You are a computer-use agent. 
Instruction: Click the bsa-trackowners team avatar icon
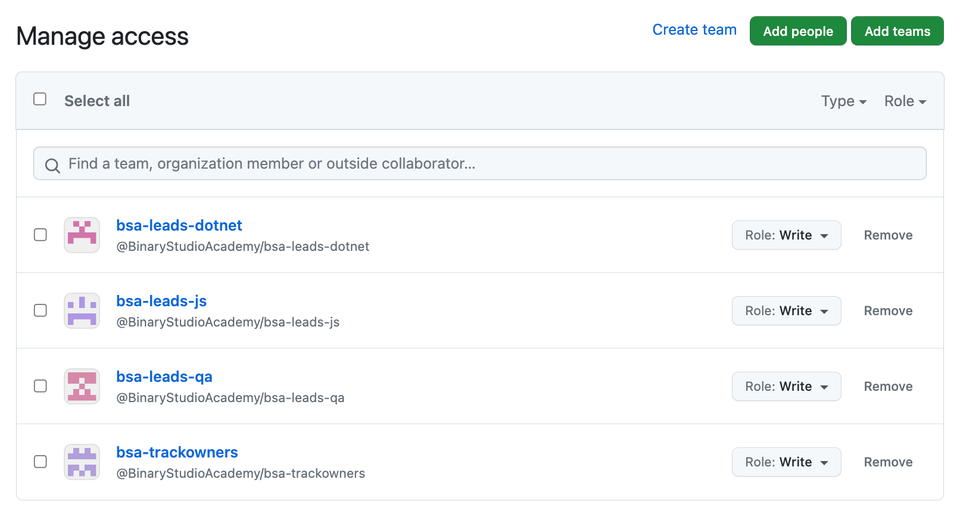click(82, 462)
